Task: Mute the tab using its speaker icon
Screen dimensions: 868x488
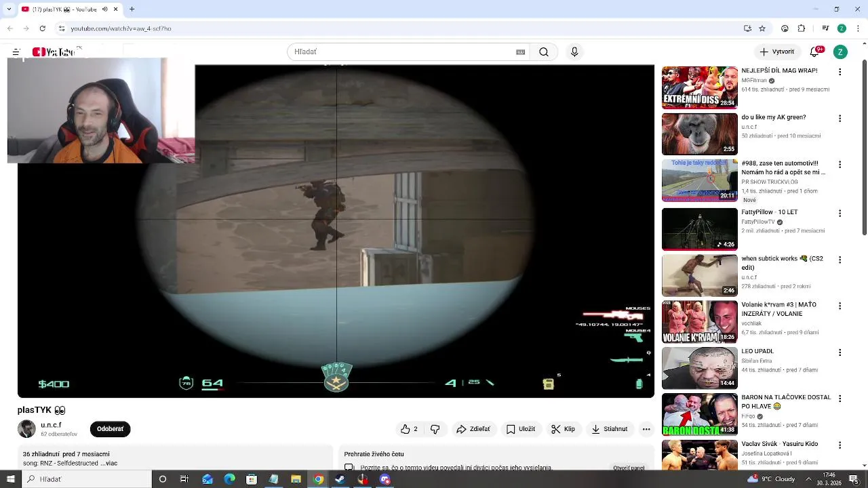Action: (x=104, y=9)
